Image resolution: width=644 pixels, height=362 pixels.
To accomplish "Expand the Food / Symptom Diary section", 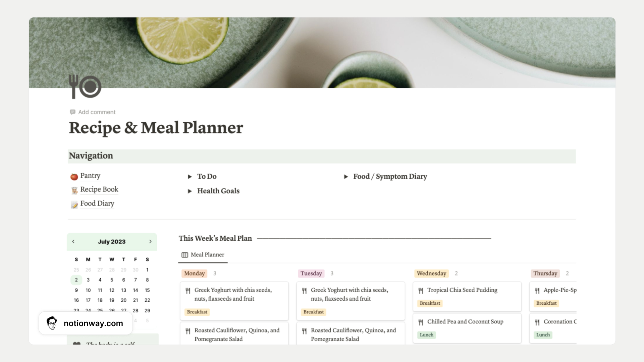I will point(346,176).
